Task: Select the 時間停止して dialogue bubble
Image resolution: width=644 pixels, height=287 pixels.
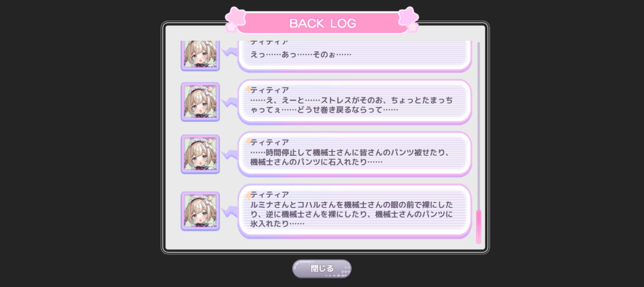Action: [x=355, y=154]
